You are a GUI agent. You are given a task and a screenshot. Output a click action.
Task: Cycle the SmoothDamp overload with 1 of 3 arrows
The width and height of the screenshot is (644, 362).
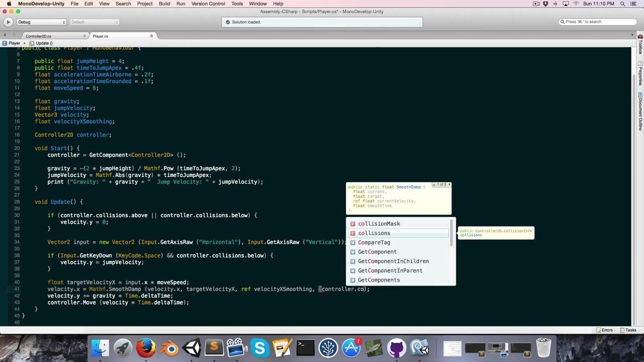coord(441,185)
